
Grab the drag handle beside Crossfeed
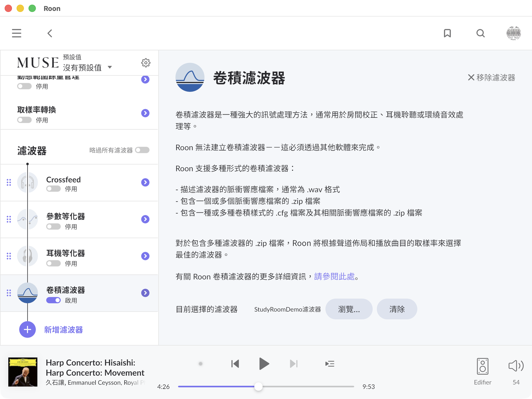9,182
